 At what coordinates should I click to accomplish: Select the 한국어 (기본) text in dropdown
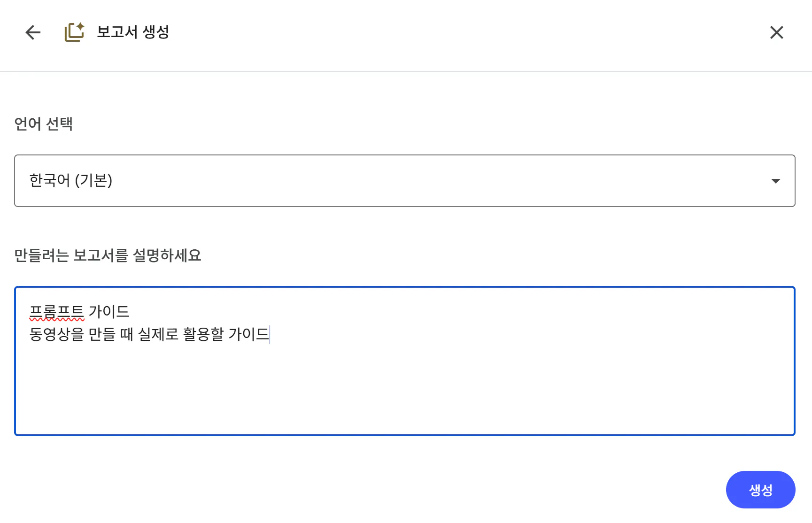pyautogui.click(x=71, y=181)
